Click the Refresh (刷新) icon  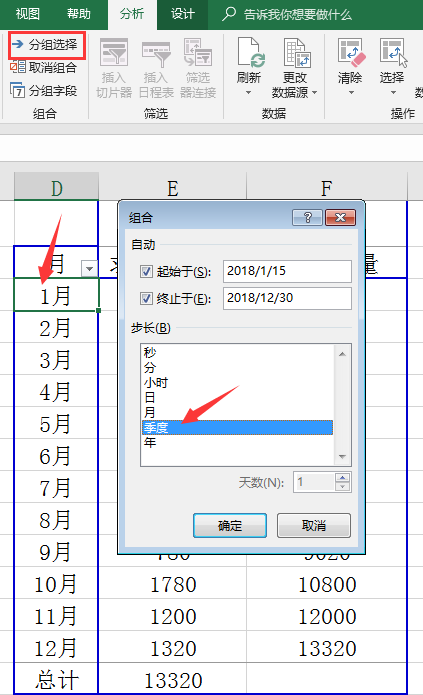pyautogui.click(x=250, y=52)
